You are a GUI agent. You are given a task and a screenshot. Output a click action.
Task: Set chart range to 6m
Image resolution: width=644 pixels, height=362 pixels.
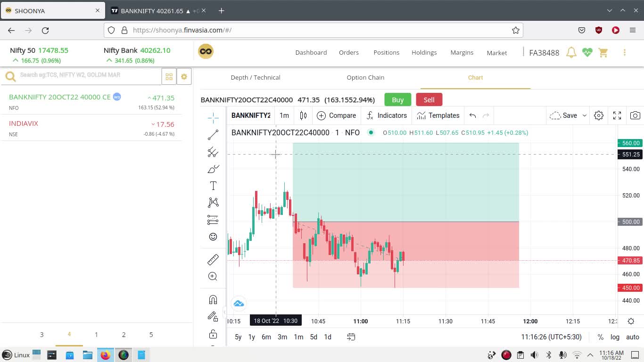pos(266,337)
